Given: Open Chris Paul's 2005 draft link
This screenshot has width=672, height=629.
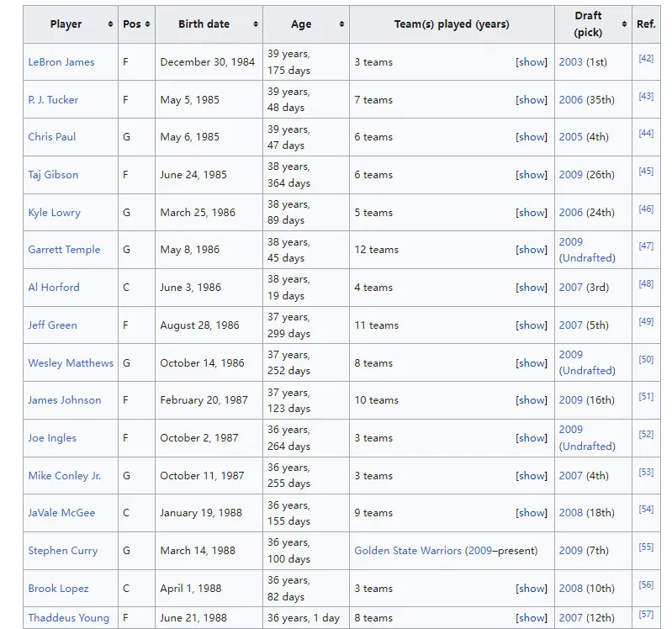Looking at the screenshot, I should tap(570, 137).
